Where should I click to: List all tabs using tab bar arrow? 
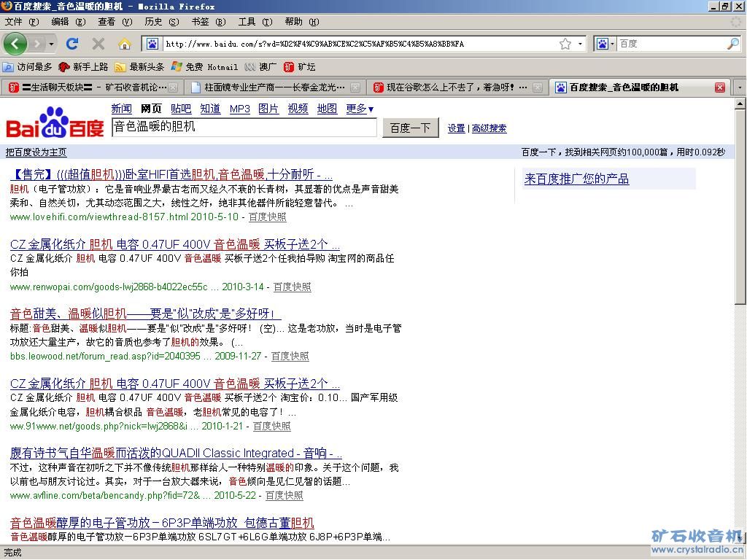[739, 87]
